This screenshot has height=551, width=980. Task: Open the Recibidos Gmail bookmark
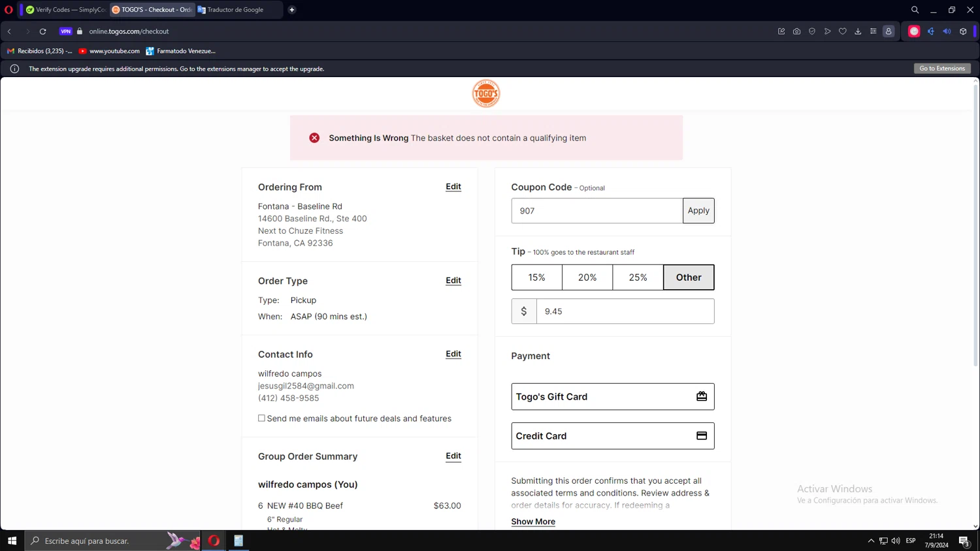tap(39, 51)
